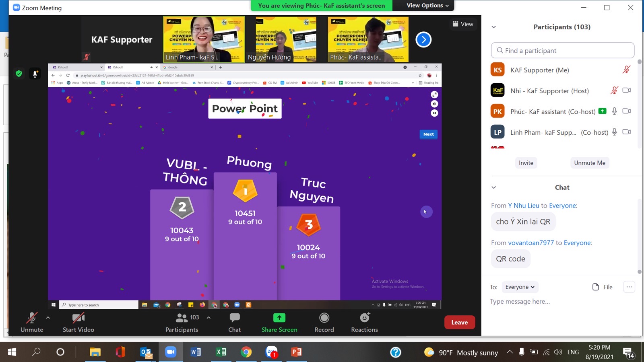
Task: Open Outlook from taskbar
Action: 146,352
